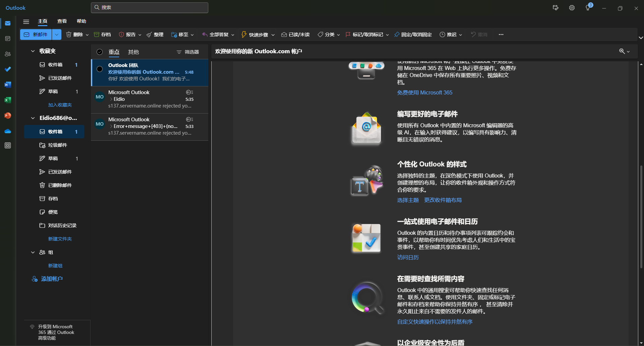
Task: Open the settings gear icon
Action: [572, 8]
